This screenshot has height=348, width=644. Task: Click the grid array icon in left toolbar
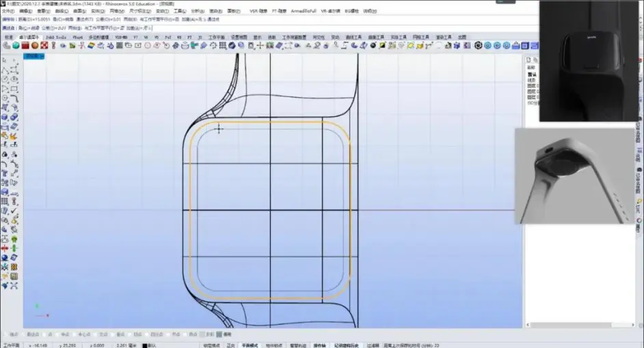5,201
